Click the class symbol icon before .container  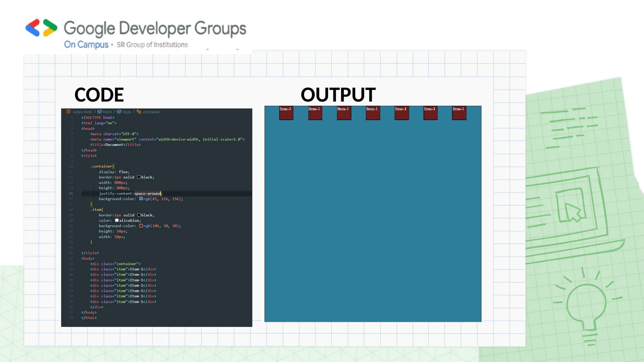[x=139, y=112]
